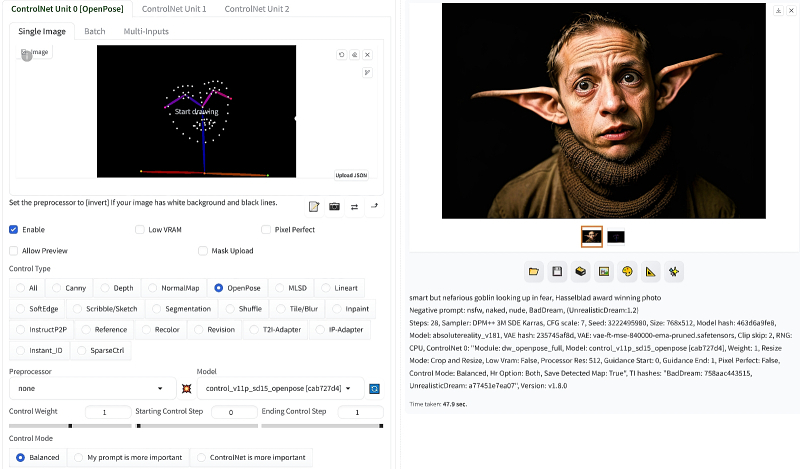Enable the Pixel Perfect checkbox
The width and height of the screenshot is (800, 469).
click(266, 229)
